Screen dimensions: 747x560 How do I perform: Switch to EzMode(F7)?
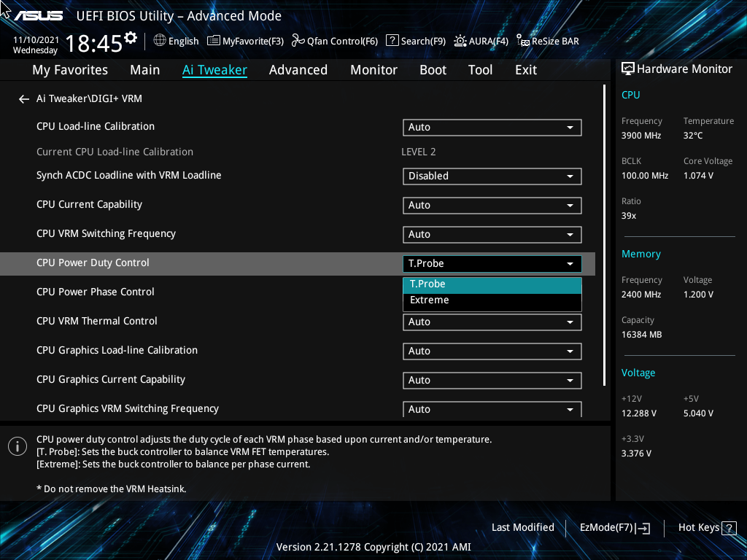[x=614, y=528]
